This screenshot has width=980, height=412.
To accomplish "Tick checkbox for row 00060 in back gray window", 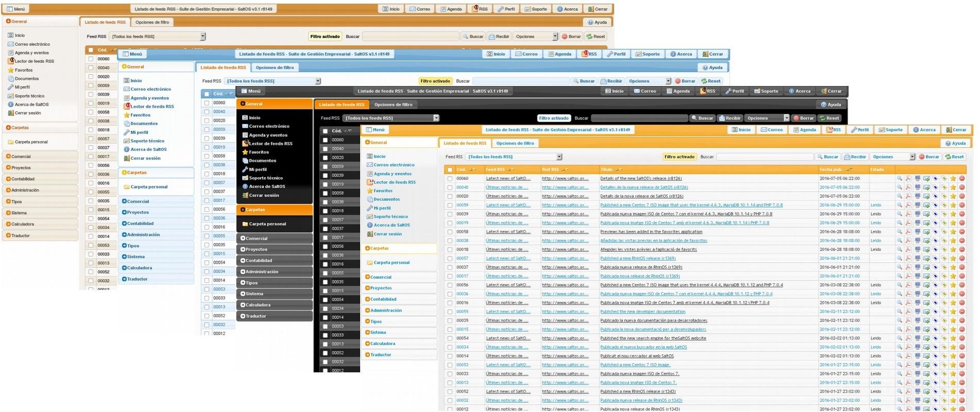I will tap(91, 59).
